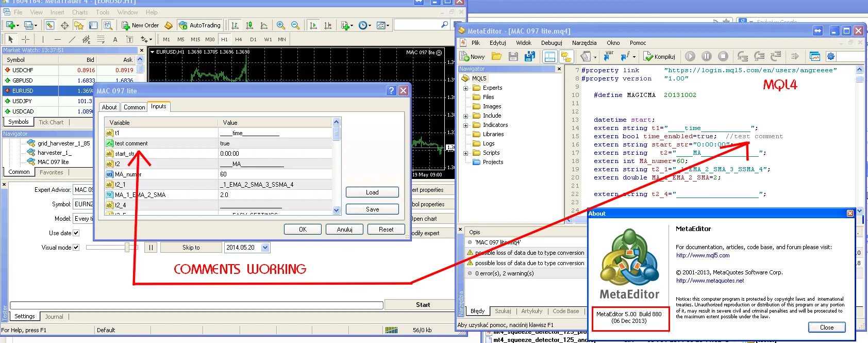Select the Trendline drawing tool
868x343 pixels.
coord(72,39)
